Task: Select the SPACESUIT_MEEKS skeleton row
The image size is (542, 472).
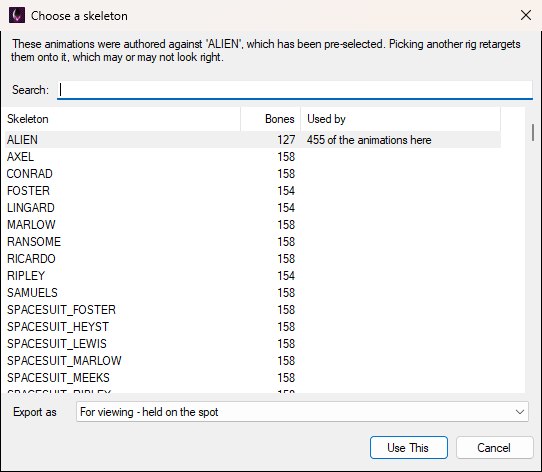Action: coord(253,378)
